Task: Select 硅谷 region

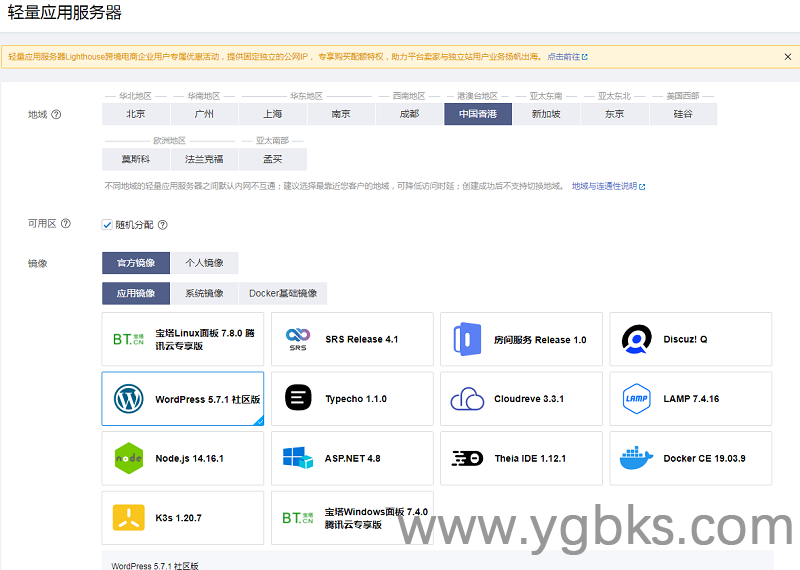Action: 683,114
